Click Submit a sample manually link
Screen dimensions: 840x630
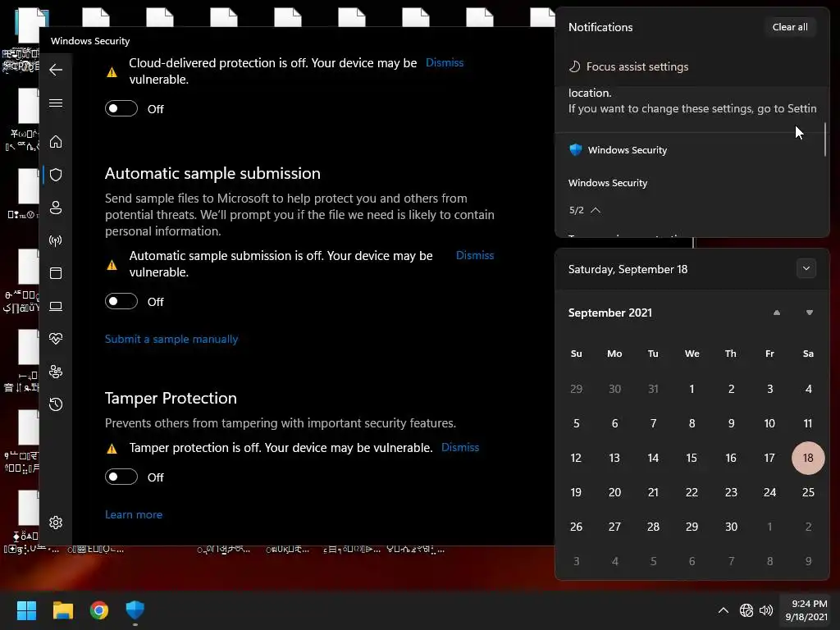click(x=171, y=339)
